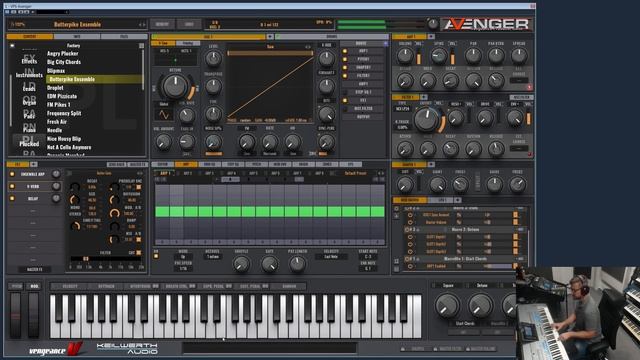Open the preset browser list menu icon
This screenshot has height=360, width=640.
click(x=141, y=46)
